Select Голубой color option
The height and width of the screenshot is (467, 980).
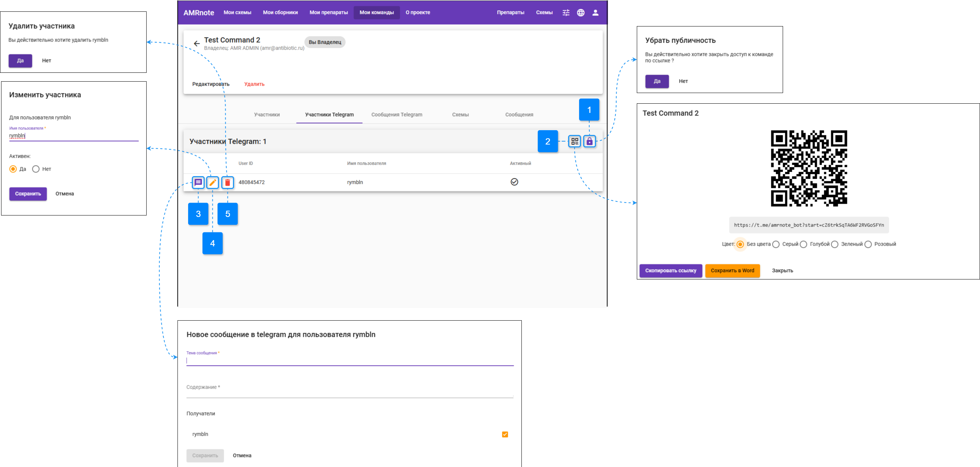[x=803, y=244]
